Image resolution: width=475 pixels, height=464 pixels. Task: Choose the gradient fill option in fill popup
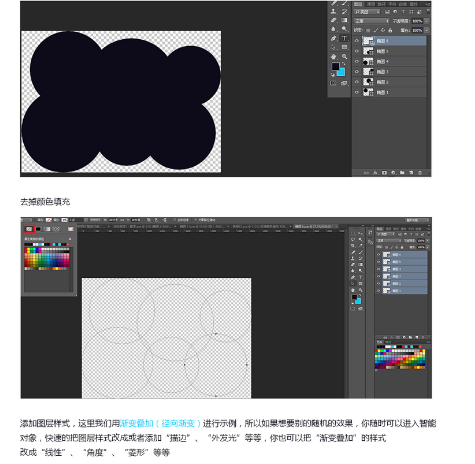pyautogui.click(x=47, y=229)
